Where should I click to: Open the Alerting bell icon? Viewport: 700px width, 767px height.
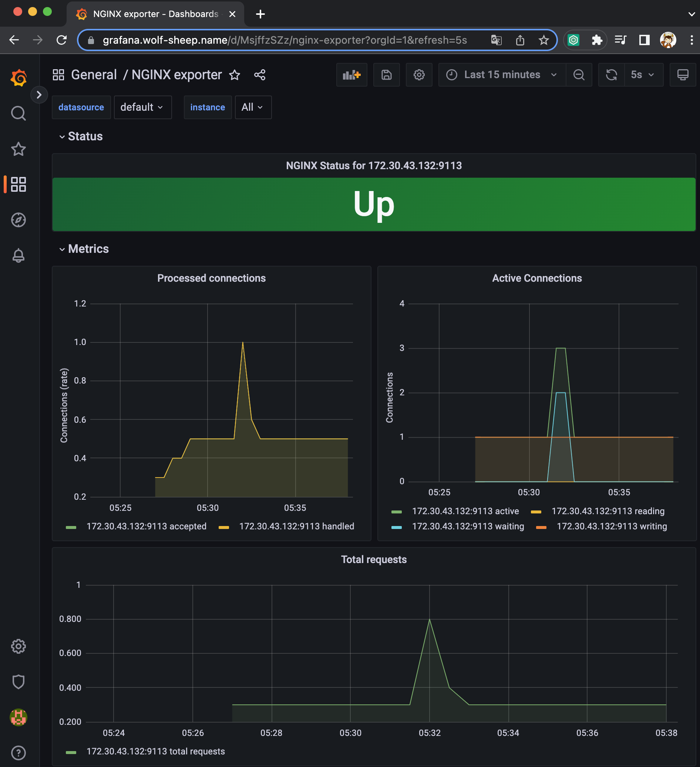tap(18, 255)
